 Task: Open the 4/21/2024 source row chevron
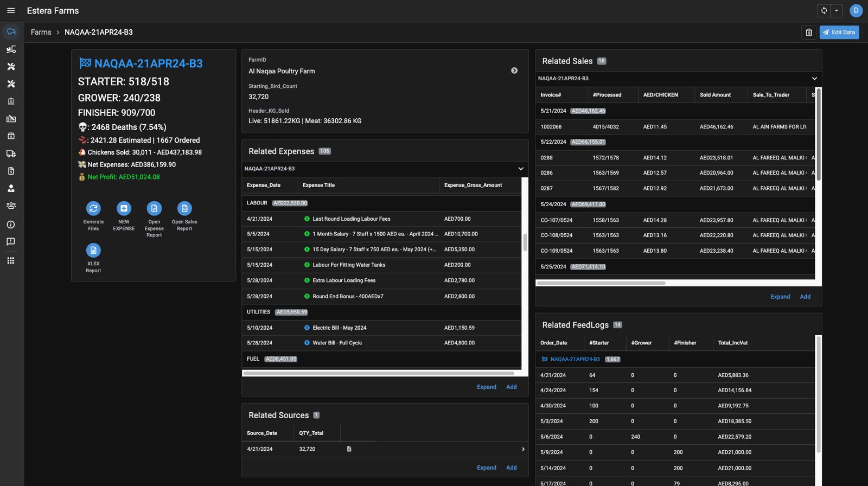(523, 449)
